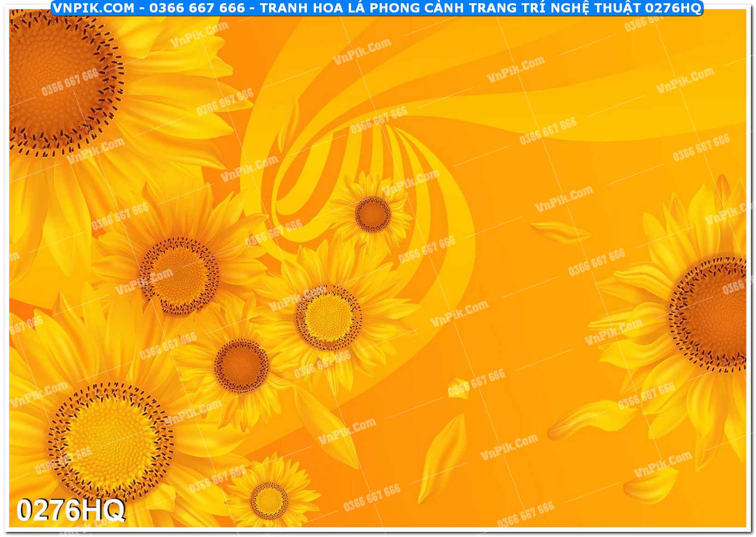Screen dimensions: 756x537
Task: Click the small sunflower inside the swirl
Action: [372, 214]
